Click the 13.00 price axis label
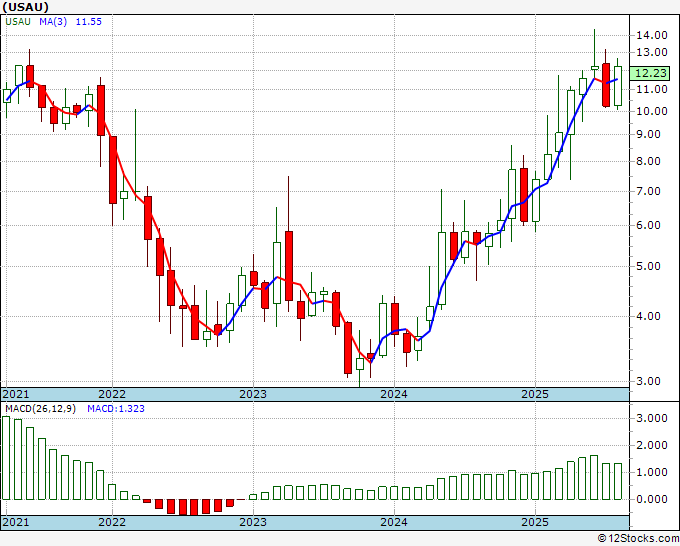Viewport: 680px width, 546px height. click(x=651, y=52)
